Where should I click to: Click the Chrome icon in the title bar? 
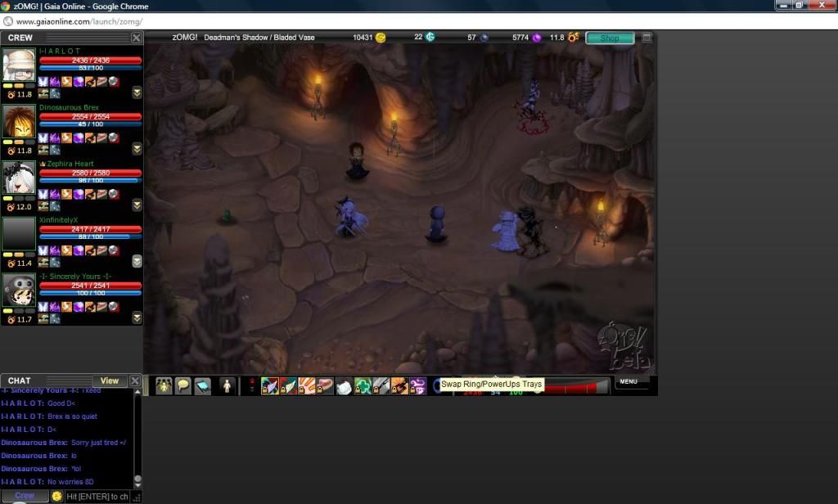tap(6, 6)
